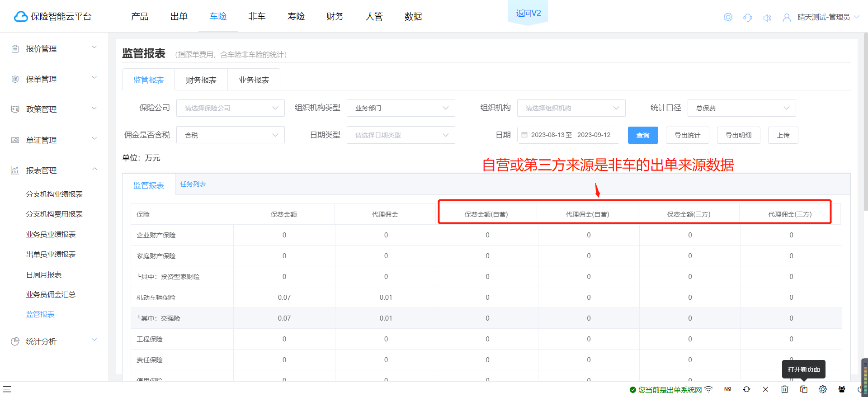Expand the 统计分析 sidebar menu
The height and width of the screenshot is (397, 868).
[94, 340]
